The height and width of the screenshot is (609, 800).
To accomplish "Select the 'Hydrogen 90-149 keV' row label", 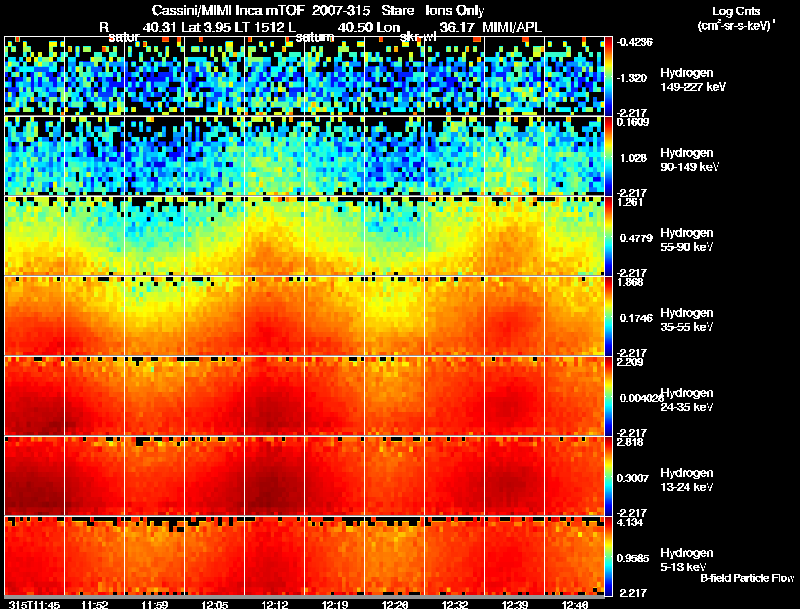I will pos(690,160).
